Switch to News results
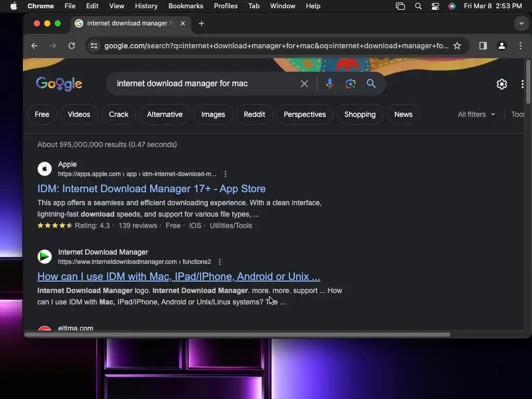The height and width of the screenshot is (399, 532). tap(403, 114)
